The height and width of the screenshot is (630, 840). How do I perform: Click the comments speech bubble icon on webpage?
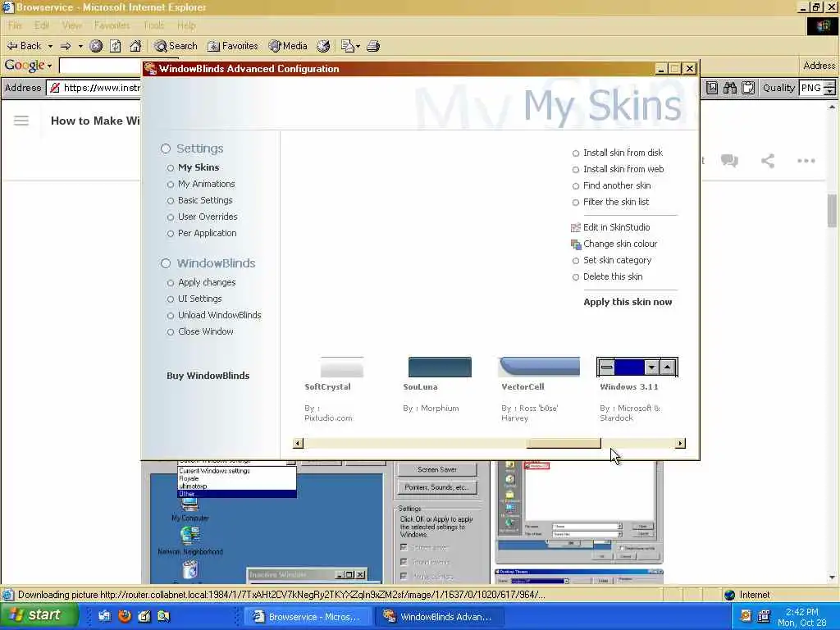coord(729,160)
